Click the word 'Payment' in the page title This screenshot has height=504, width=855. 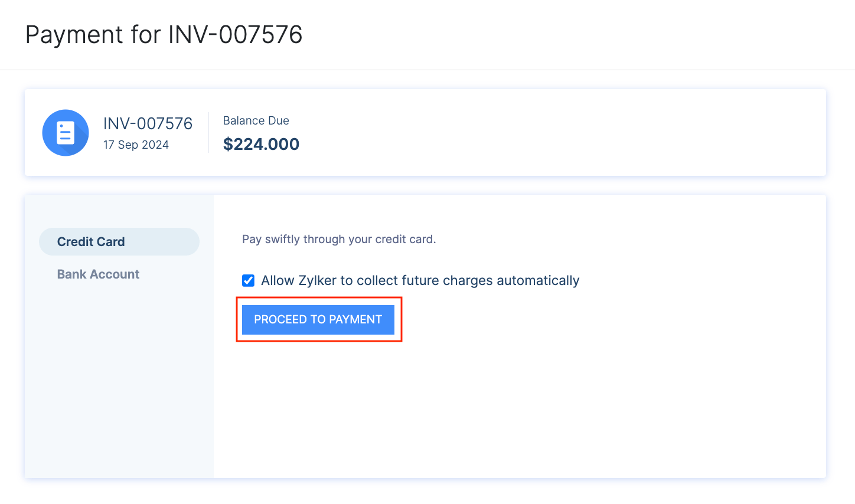pos(75,35)
